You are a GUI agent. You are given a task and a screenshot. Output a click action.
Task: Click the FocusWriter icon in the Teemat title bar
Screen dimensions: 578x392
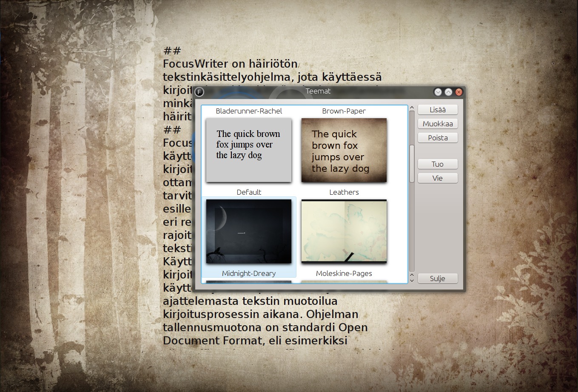(x=199, y=92)
